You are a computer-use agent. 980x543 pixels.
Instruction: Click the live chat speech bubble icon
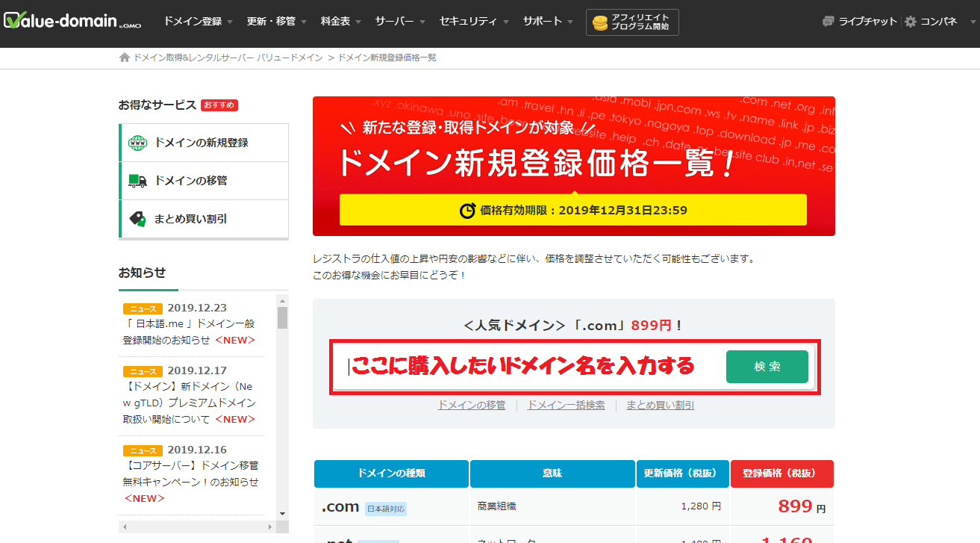coord(828,22)
